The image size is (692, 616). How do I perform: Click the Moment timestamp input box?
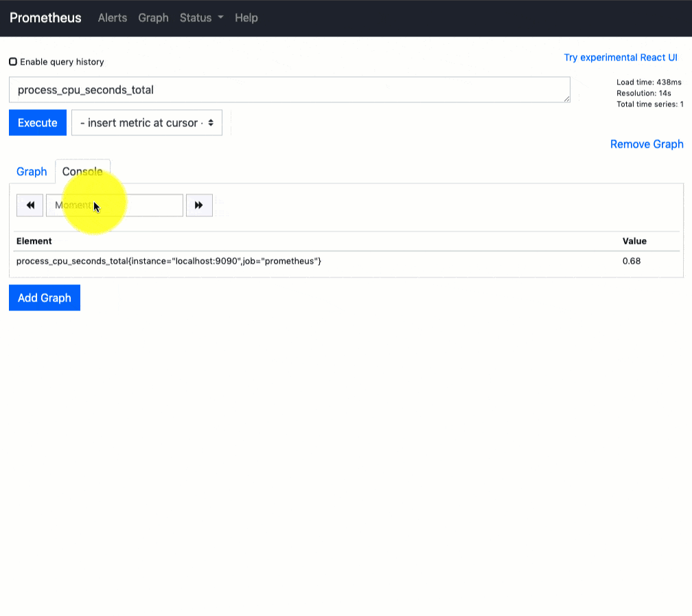[114, 205]
